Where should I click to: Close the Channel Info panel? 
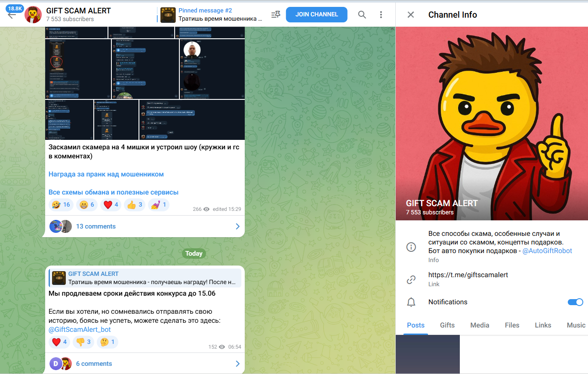pos(411,15)
